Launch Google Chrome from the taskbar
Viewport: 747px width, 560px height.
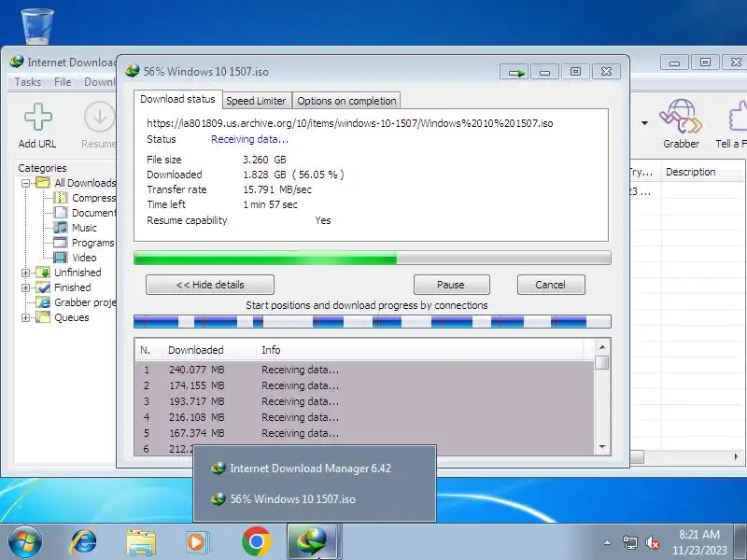click(x=256, y=542)
